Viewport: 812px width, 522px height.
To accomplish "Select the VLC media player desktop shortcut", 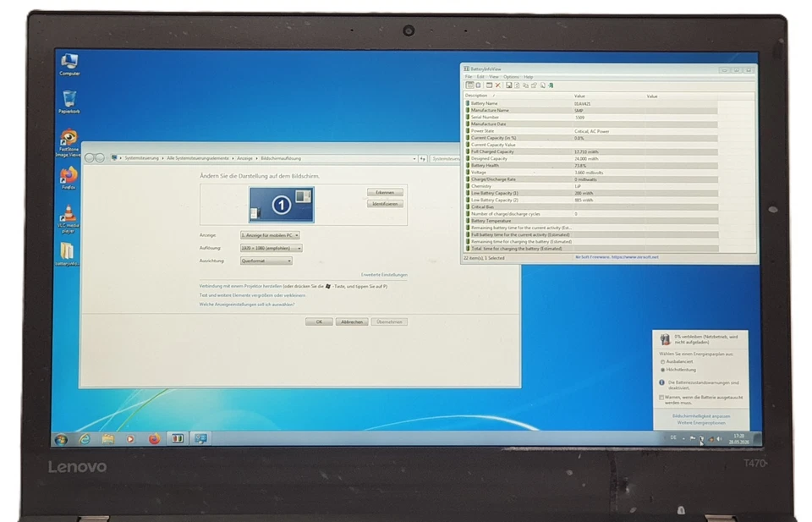I will (68, 218).
